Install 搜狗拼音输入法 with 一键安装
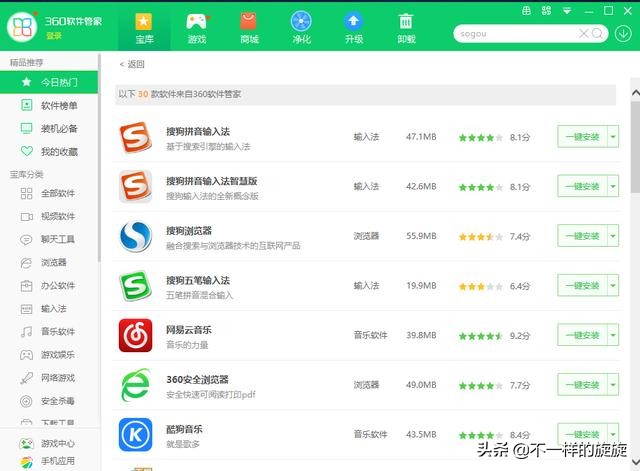This screenshot has height=471, width=640. click(582, 137)
